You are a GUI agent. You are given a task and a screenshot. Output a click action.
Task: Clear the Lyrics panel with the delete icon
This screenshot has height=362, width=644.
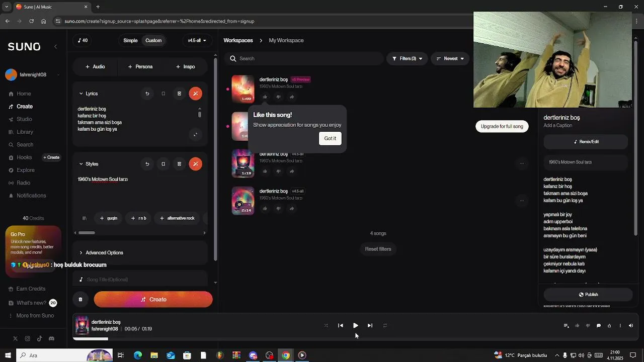point(179,94)
